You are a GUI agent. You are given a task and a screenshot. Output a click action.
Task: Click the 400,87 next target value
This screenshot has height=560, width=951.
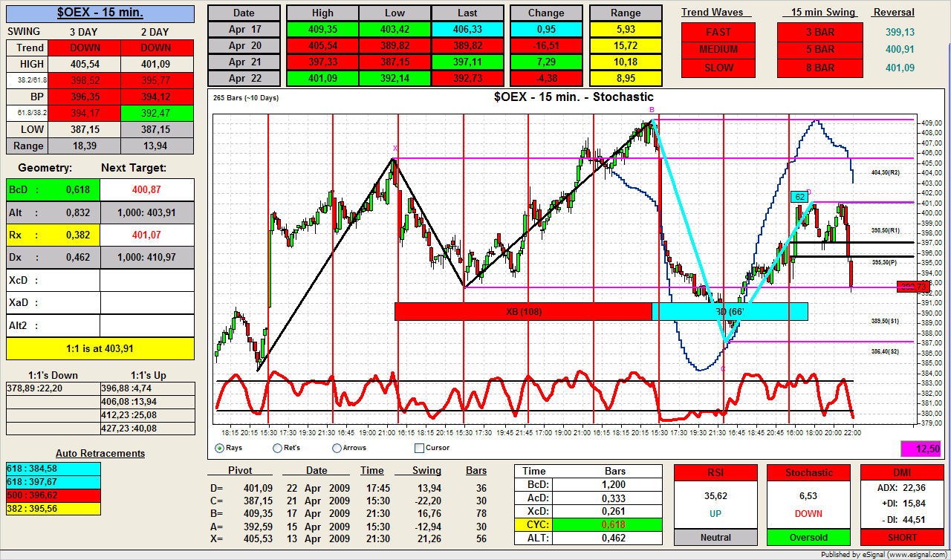point(147,189)
